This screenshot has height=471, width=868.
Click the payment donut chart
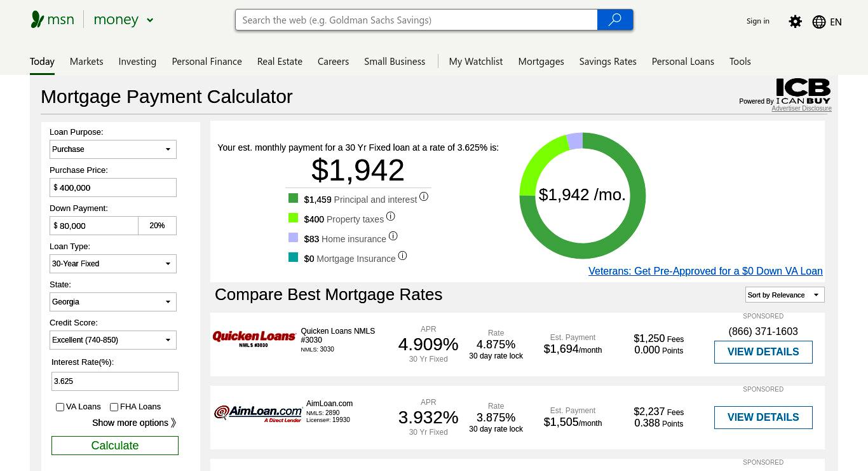583,196
